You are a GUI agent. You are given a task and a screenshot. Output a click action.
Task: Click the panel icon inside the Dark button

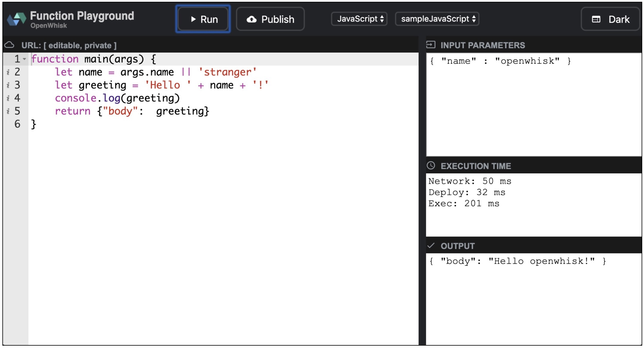pos(596,19)
